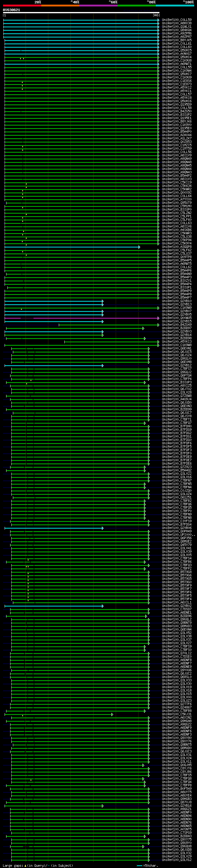Click the UniRef100_A6MWT1 label
The width and height of the screenshot is (197, 868).
[x=176, y=64]
